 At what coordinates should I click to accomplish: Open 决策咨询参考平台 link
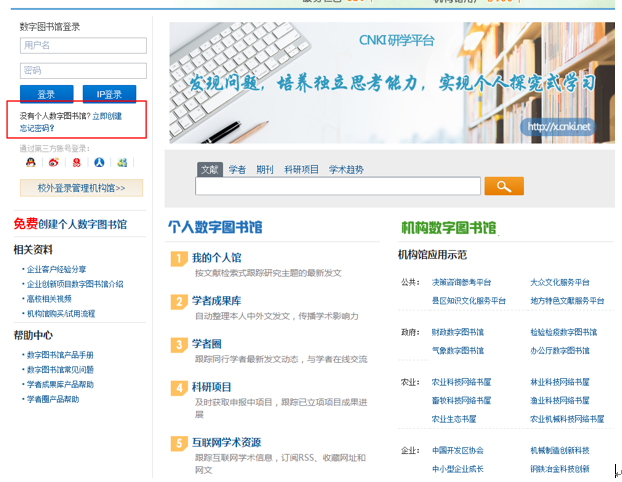461,282
